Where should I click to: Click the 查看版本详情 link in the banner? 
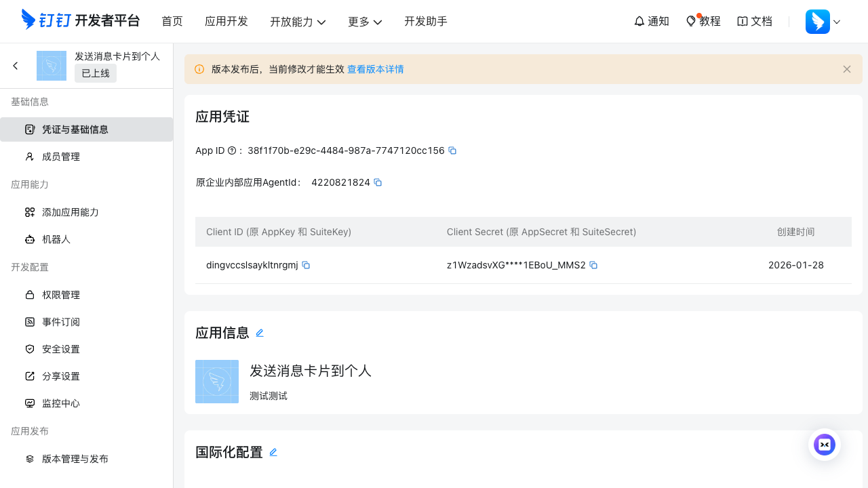(x=376, y=69)
